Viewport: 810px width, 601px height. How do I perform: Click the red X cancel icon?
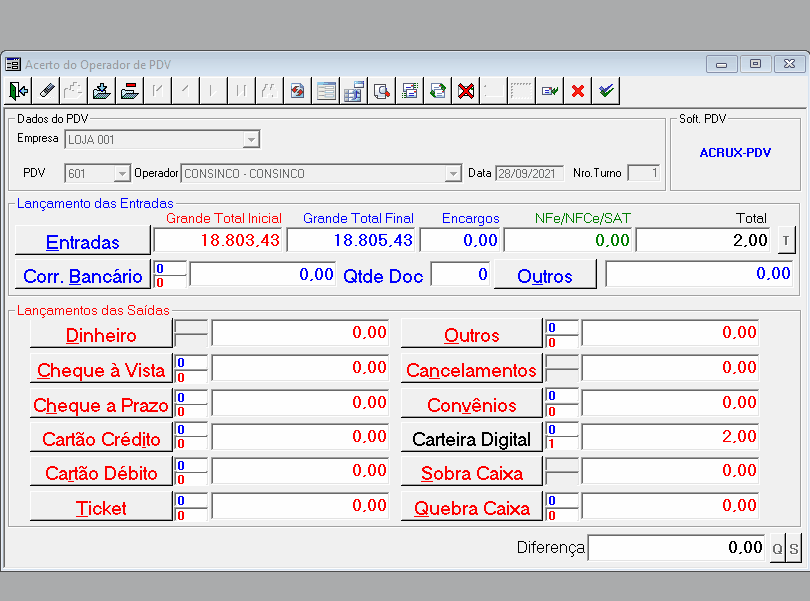coord(578,91)
